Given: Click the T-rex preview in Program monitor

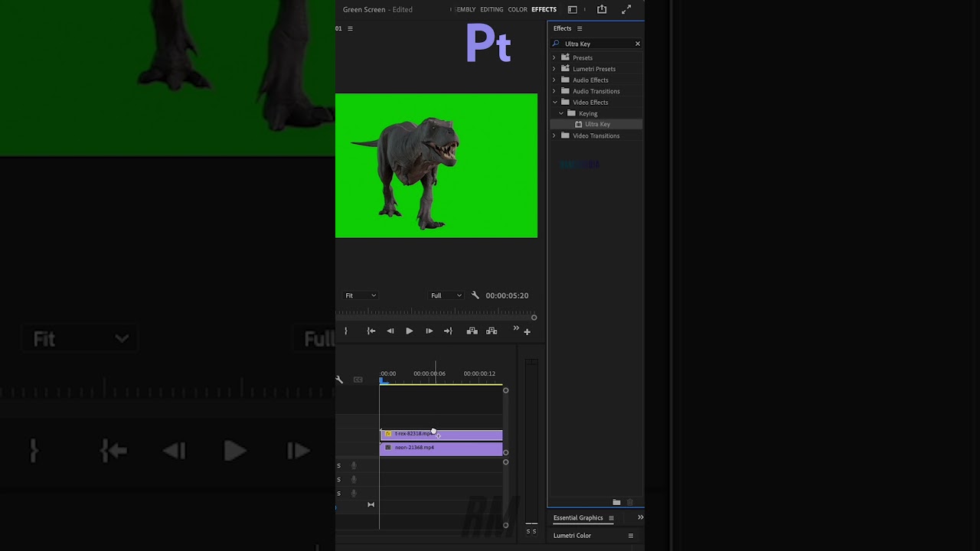Looking at the screenshot, I should click(436, 165).
